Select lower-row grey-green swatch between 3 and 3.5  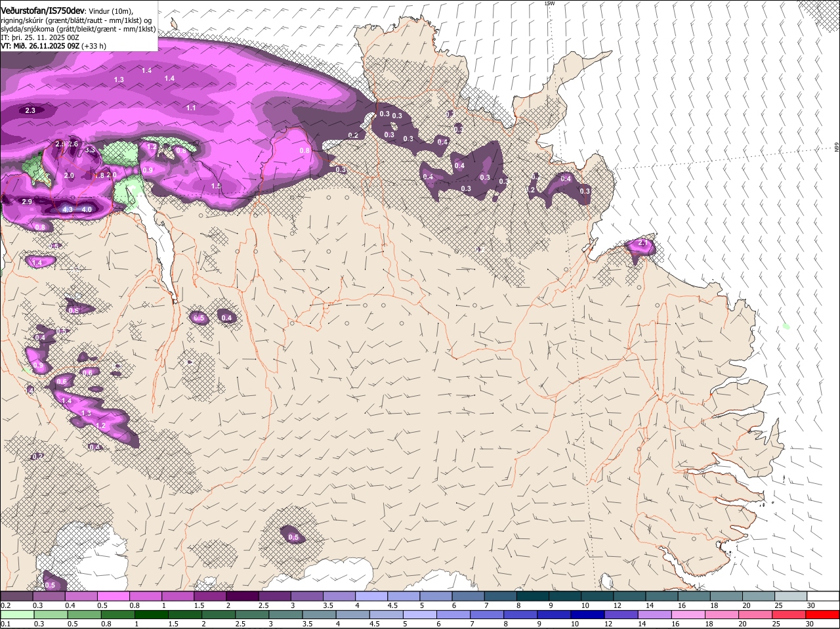[286, 614]
